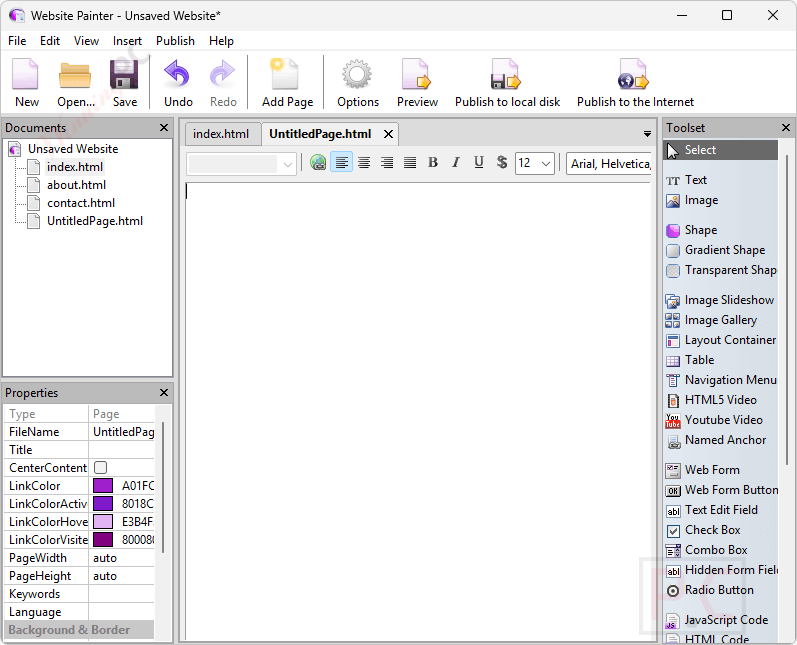This screenshot has height=645, width=797.
Task: Select about.html in Documents tree
Action: [x=76, y=185]
